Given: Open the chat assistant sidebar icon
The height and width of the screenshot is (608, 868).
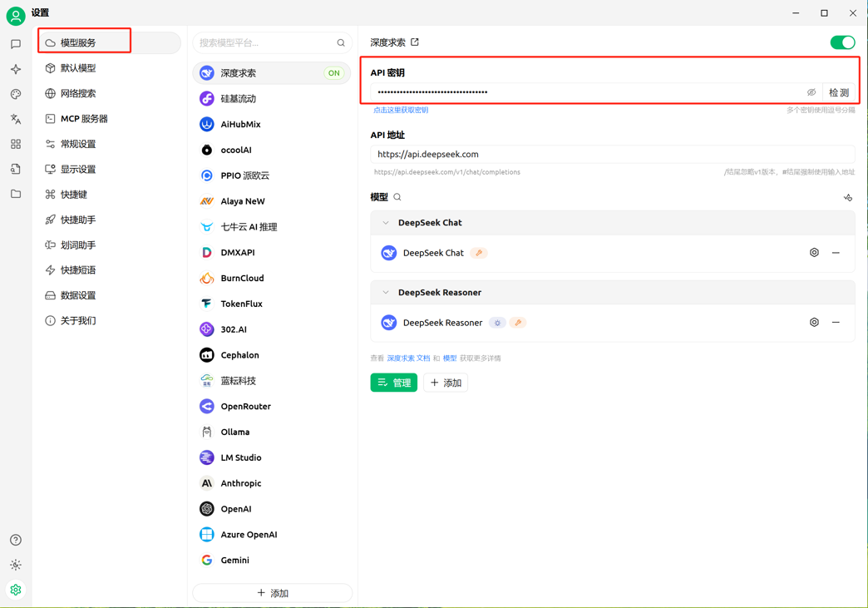Looking at the screenshot, I should [x=16, y=44].
